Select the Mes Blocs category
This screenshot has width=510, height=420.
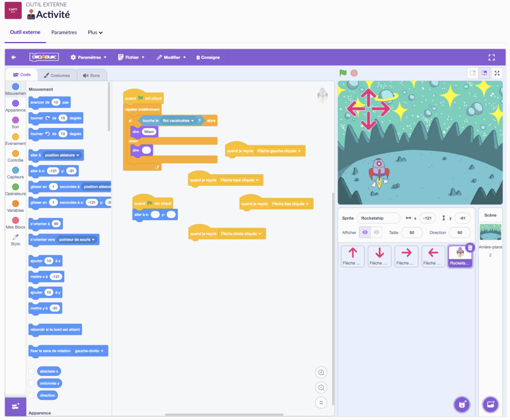click(15, 223)
